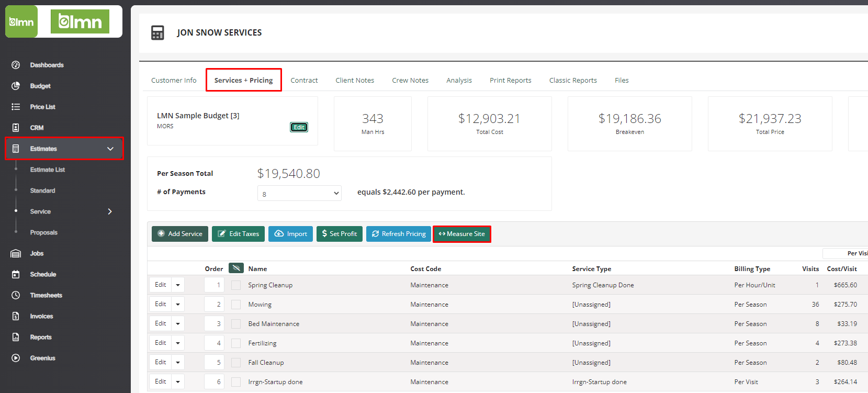Tick the checkbox for Fertilizing
The height and width of the screenshot is (393, 868).
click(x=236, y=343)
